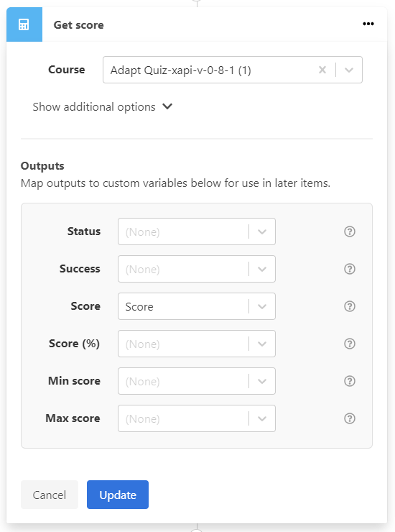Image resolution: width=395 pixels, height=532 pixels.
Task: Click the blue Update button
Action: (118, 495)
